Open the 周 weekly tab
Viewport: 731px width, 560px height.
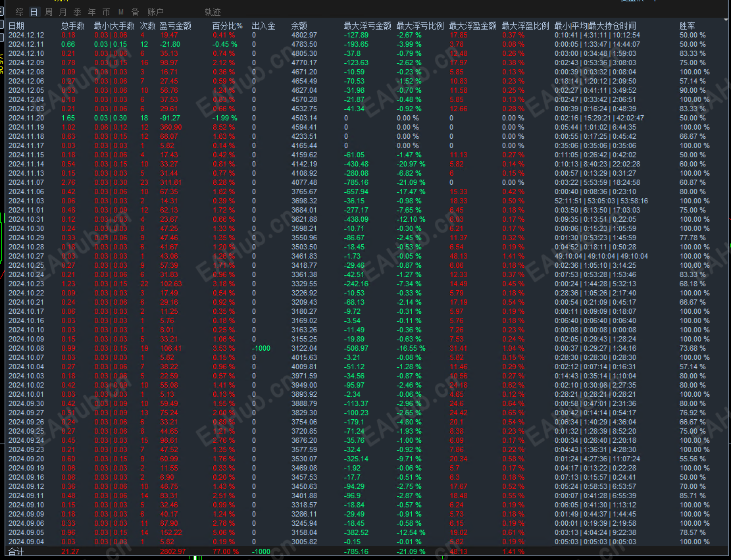[49, 12]
